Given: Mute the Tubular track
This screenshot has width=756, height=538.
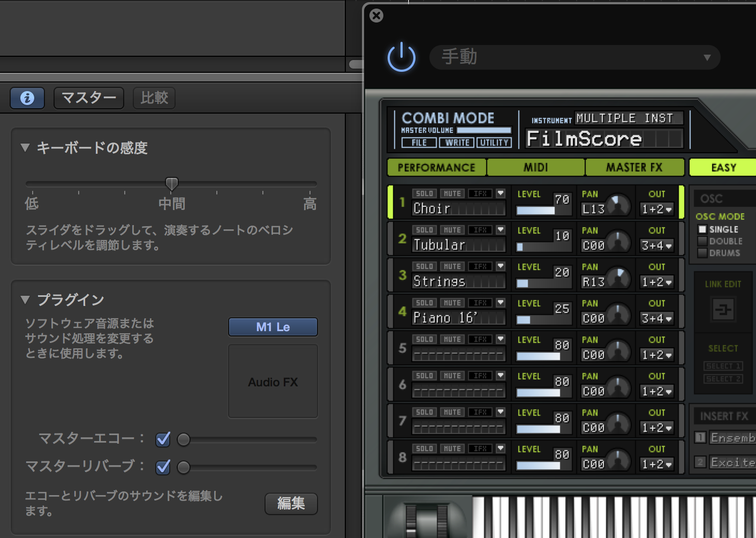Looking at the screenshot, I should [452, 229].
